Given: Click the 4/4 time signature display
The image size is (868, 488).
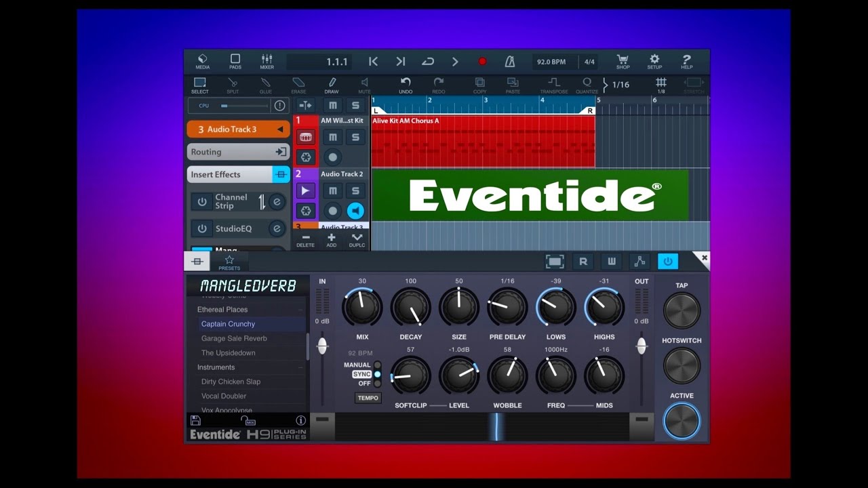Looking at the screenshot, I should tap(589, 62).
